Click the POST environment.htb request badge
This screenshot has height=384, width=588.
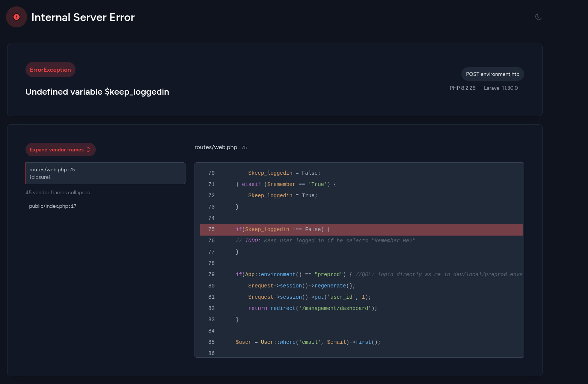[492, 74]
